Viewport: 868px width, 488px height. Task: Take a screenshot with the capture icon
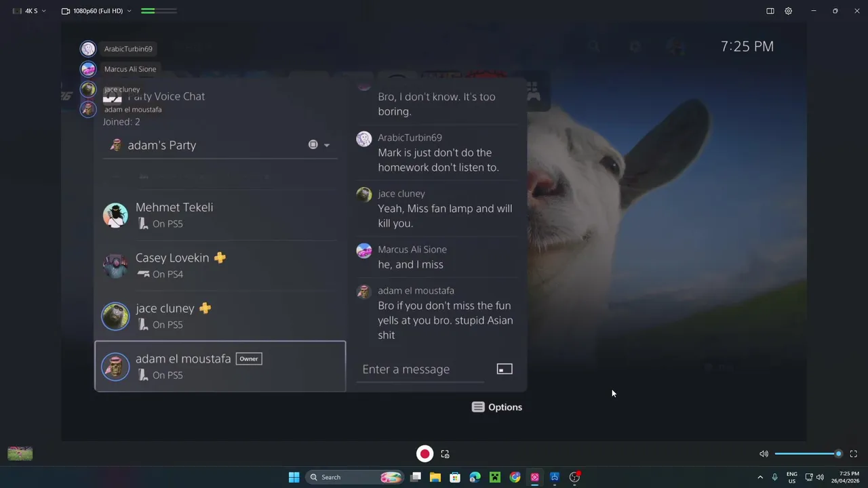click(445, 454)
